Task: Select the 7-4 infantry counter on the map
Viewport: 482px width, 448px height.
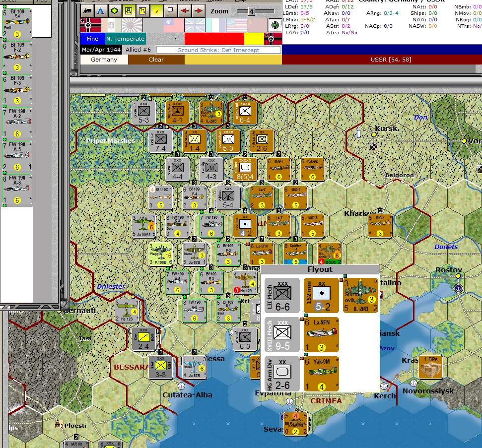Action: (x=160, y=141)
